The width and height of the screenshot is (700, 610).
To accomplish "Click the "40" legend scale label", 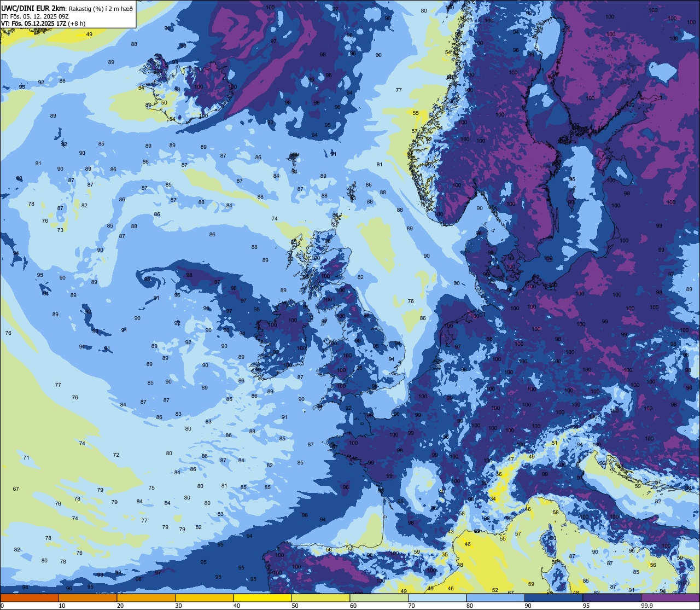I will (x=237, y=606).
